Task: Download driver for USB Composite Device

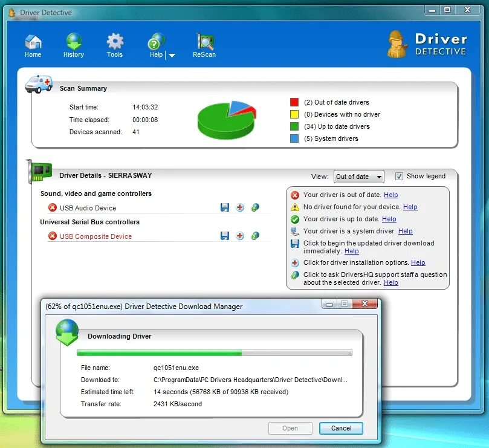Action: pyautogui.click(x=224, y=236)
